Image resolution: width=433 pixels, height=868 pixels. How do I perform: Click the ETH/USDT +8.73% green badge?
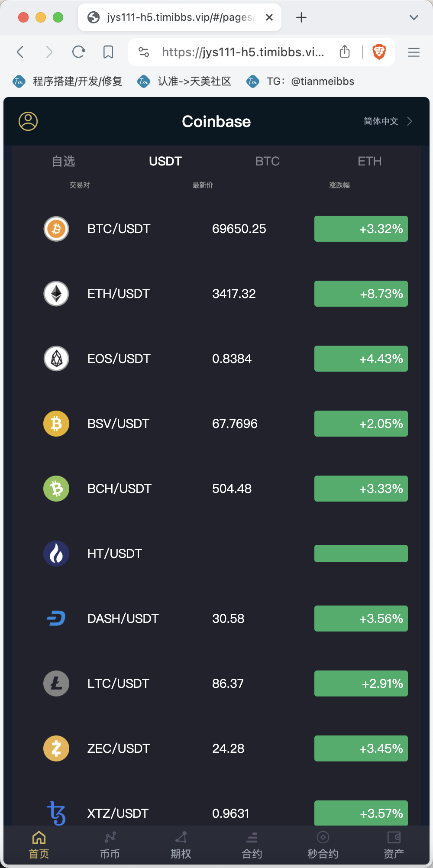tap(361, 294)
